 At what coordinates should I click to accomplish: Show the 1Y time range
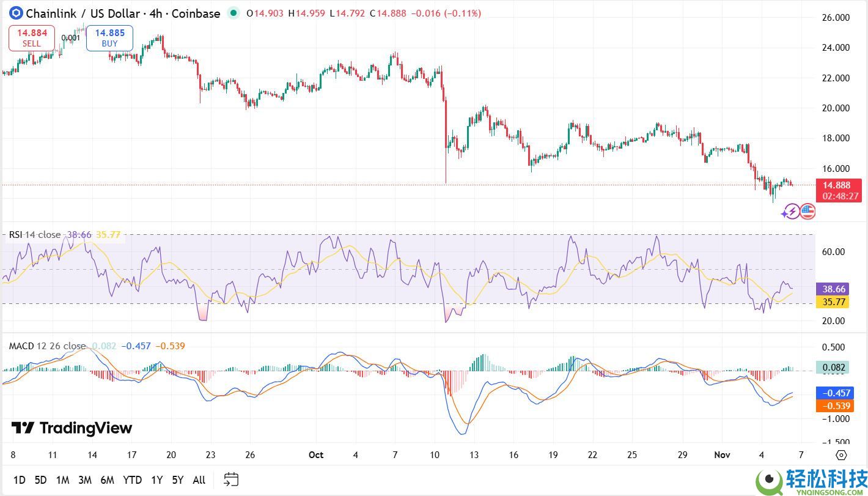tap(156, 480)
